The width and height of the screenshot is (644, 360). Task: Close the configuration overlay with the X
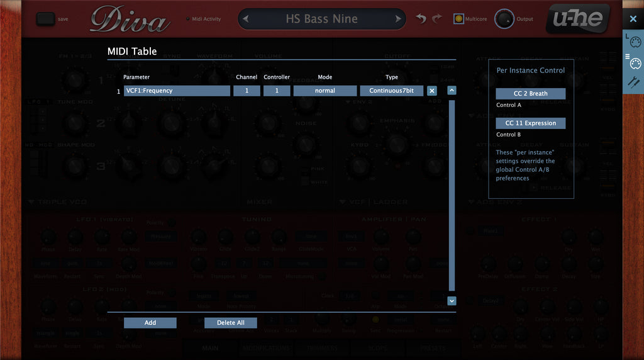(633, 18)
